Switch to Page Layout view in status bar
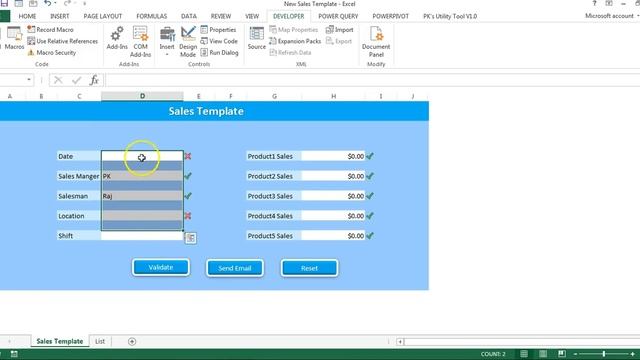This screenshot has width=640, height=360. (x=543, y=353)
